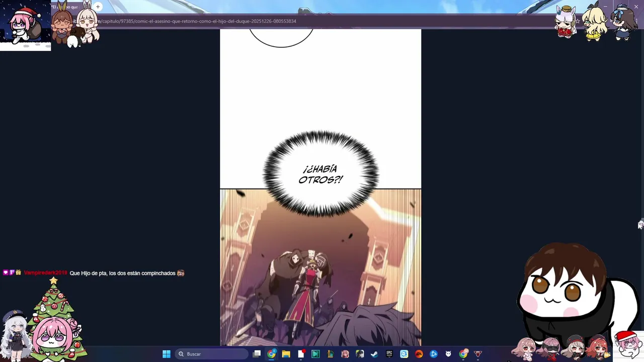Screen dimensions: 644x362
Task: Open the red-winged emblem app on taskbar
Action: tap(478, 354)
